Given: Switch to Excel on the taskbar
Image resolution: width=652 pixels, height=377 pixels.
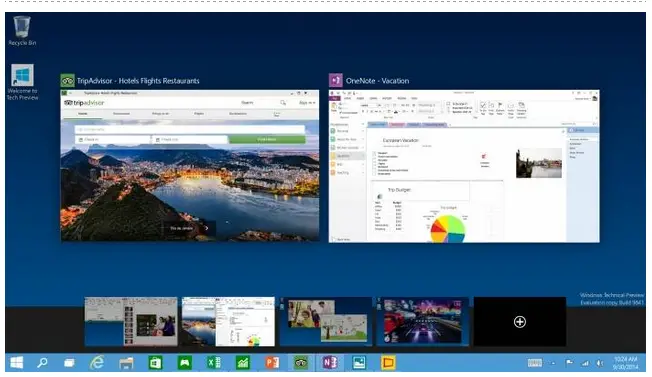Looking at the screenshot, I should click(214, 363).
